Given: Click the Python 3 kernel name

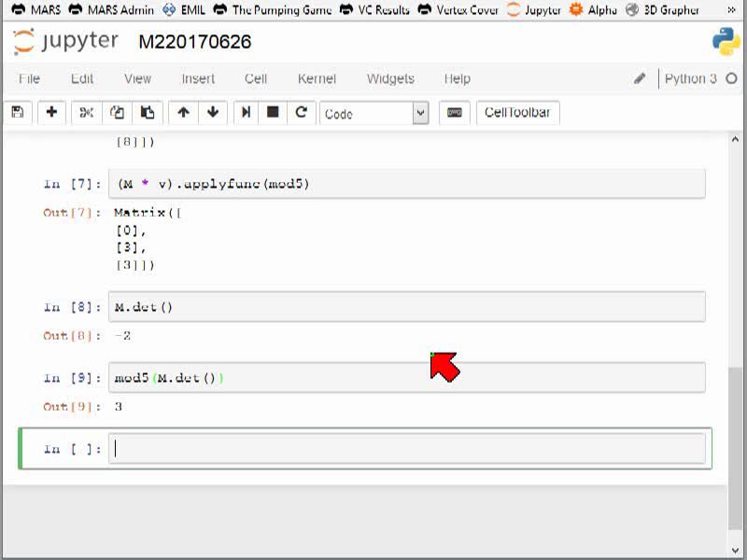Looking at the screenshot, I should coord(690,78).
